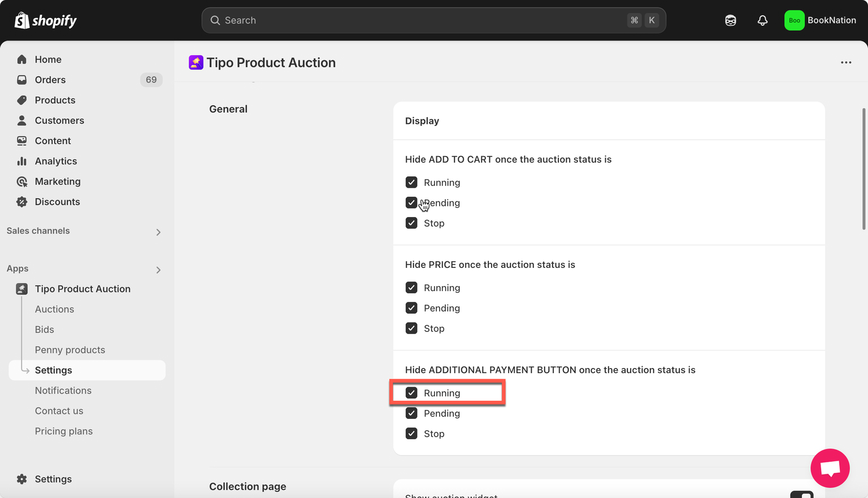
Task: Uncheck Running under Hide ADD TO CART
Action: pyautogui.click(x=411, y=183)
